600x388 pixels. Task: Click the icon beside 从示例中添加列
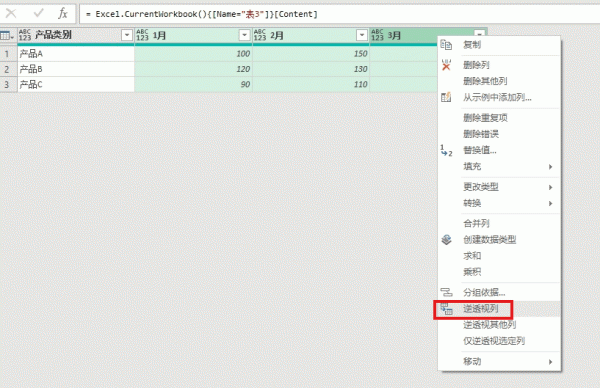(446, 97)
